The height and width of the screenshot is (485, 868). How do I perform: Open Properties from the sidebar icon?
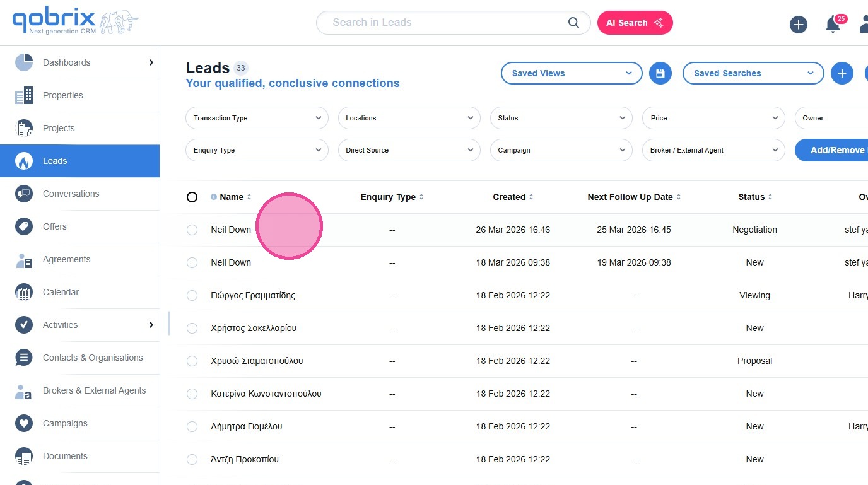point(24,96)
